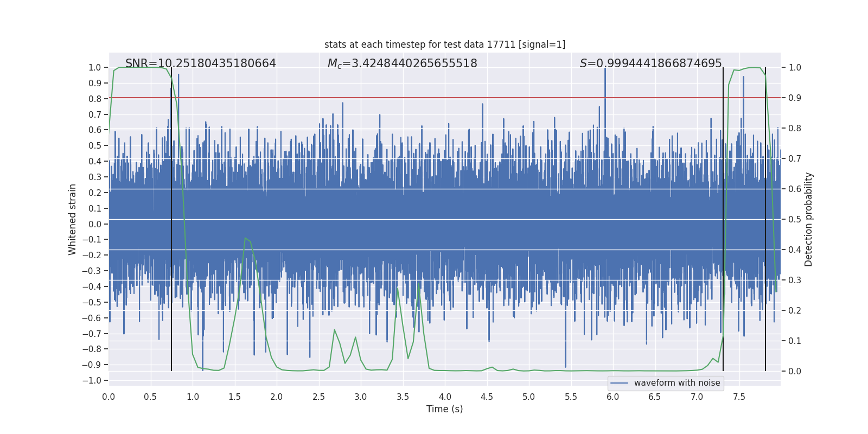The height and width of the screenshot is (434, 868).
Task: Click the left y-axis tick label 1.0
Action: click(x=94, y=67)
